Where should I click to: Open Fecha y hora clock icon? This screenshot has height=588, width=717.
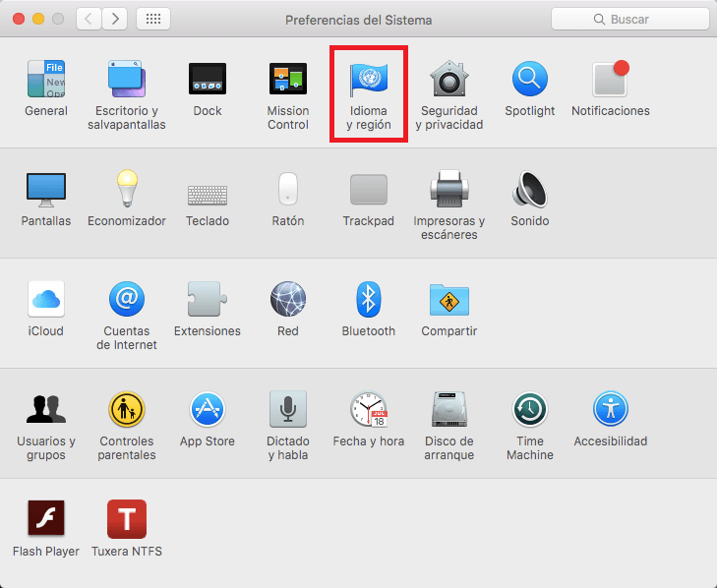(369, 409)
